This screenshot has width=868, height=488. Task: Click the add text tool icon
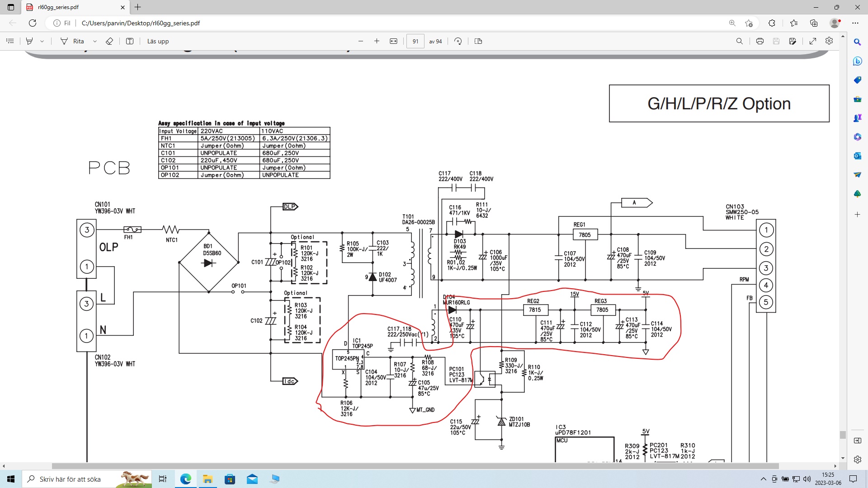pos(130,41)
